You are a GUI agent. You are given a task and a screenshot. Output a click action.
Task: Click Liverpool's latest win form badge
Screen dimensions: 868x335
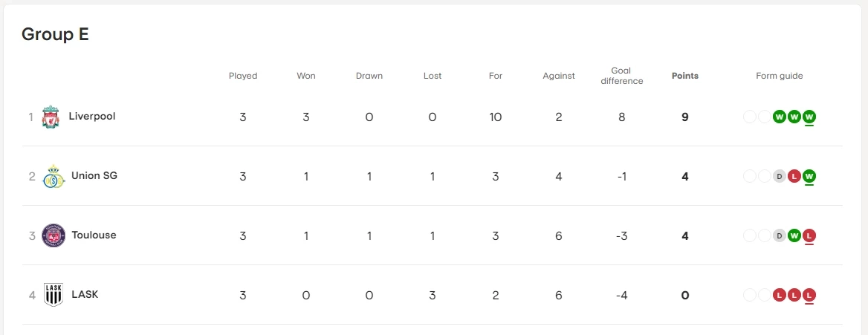[809, 117]
